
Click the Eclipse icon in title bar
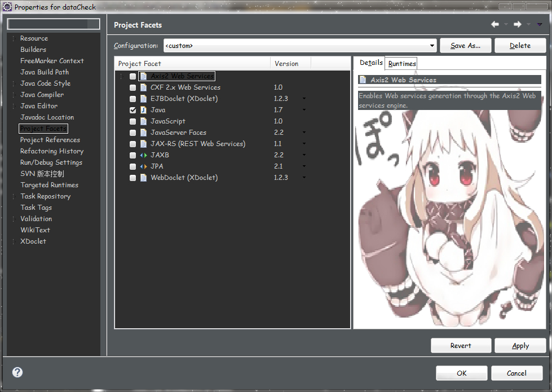pyautogui.click(x=7, y=7)
